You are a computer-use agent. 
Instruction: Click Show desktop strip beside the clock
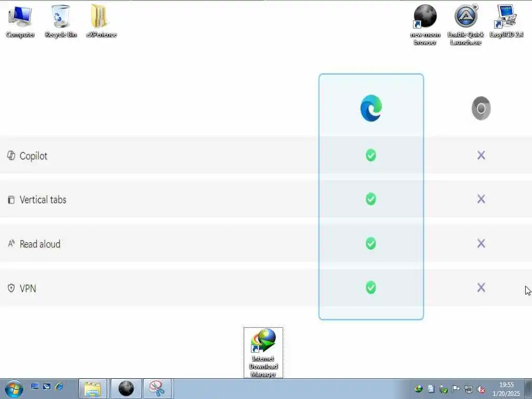coord(528,389)
